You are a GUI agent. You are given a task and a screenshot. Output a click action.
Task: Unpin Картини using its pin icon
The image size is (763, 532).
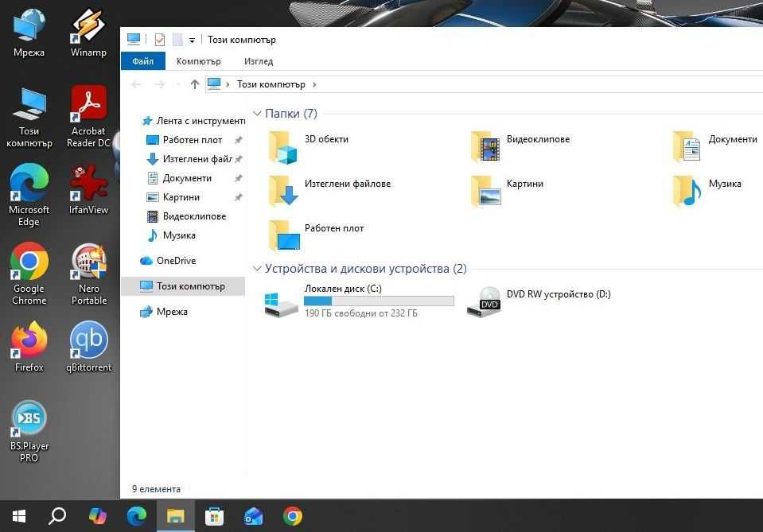tap(238, 197)
